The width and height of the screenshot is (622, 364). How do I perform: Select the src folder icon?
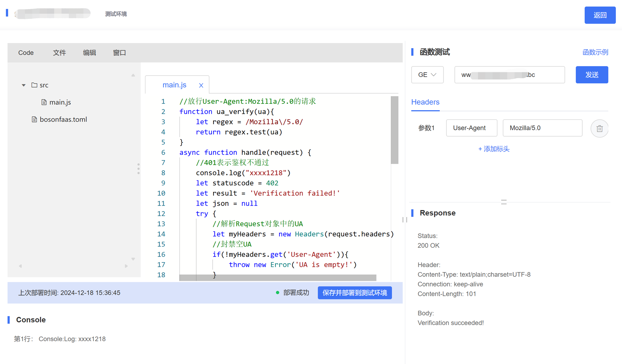point(34,85)
